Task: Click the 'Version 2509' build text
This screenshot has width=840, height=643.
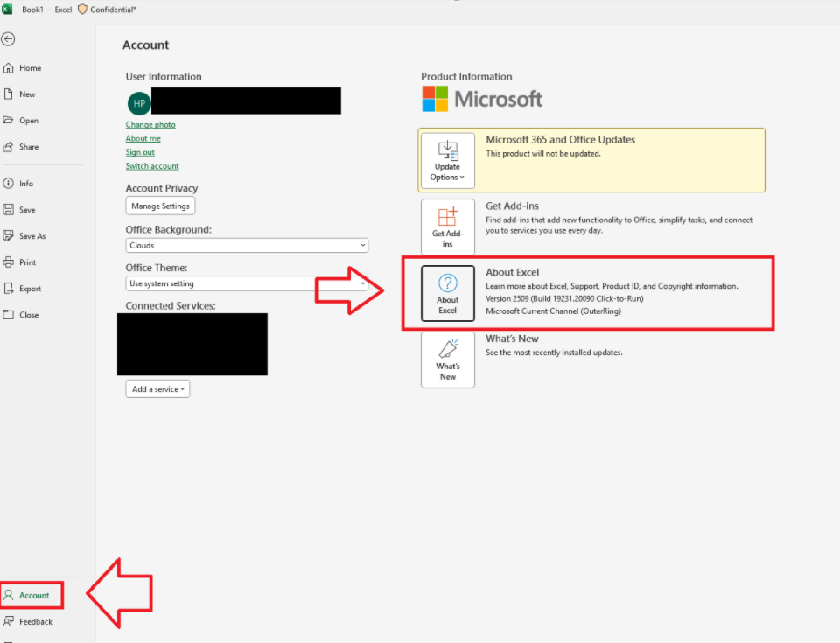Action: pyautogui.click(x=564, y=298)
